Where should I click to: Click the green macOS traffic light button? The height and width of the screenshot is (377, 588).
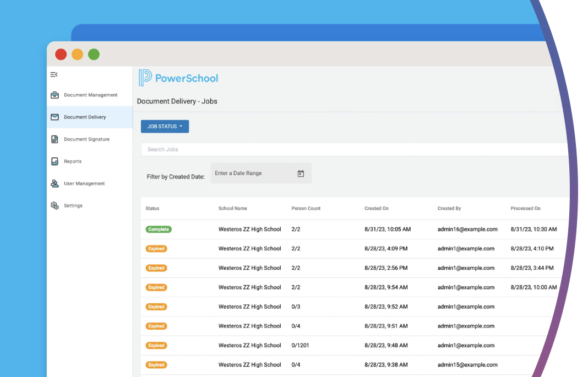pos(94,54)
